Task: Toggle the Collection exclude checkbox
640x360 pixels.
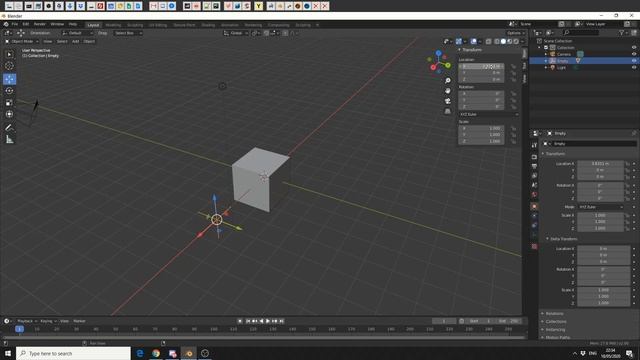Action: (546, 47)
